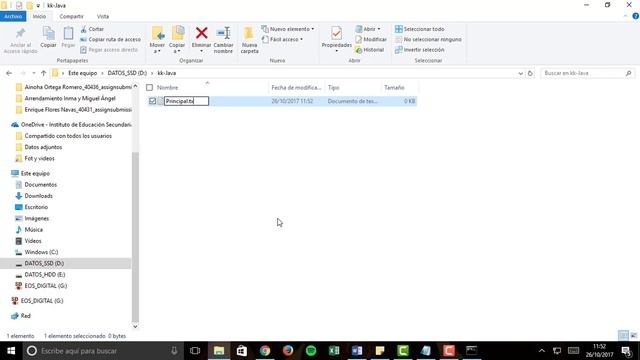640x360 pixels.
Task: Click Modificar in the ribbon
Action: pyautogui.click(x=371, y=40)
